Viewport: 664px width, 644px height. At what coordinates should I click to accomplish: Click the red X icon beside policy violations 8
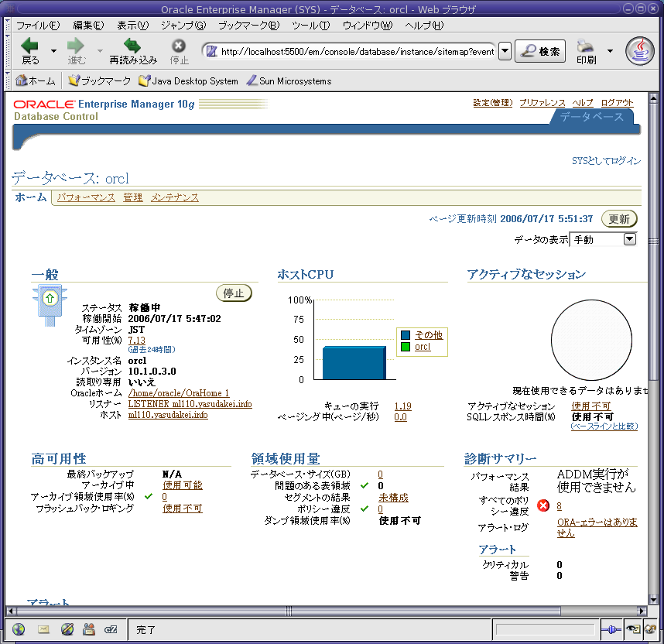pyautogui.click(x=543, y=505)
